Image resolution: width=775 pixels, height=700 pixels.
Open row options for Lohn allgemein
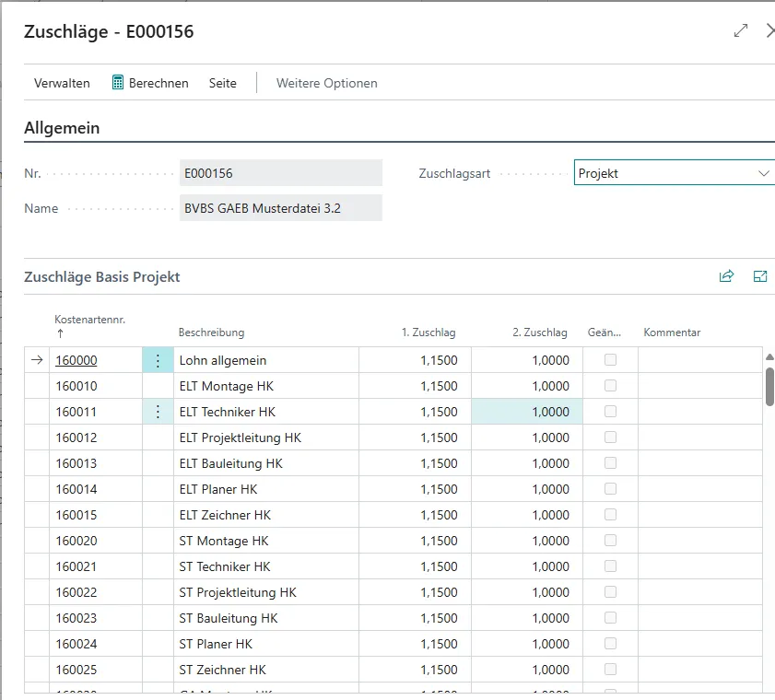[158, 361]
